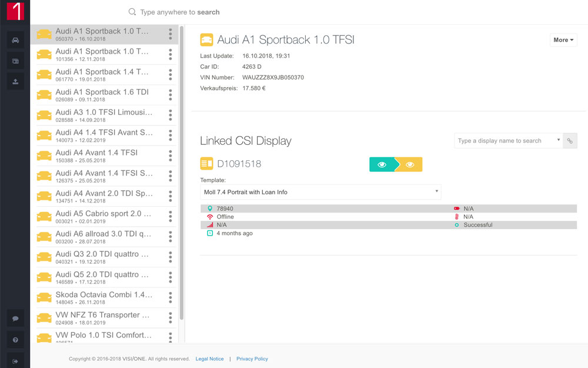Click the red VISI/ONE logo
The image size is (588, 368).
(15, 11)
